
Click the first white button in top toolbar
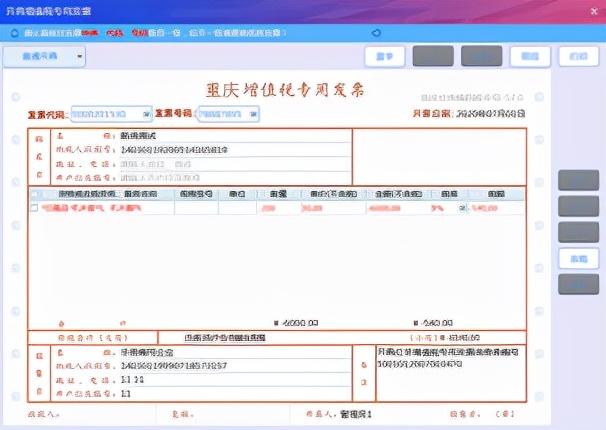(x=385, y=56)
